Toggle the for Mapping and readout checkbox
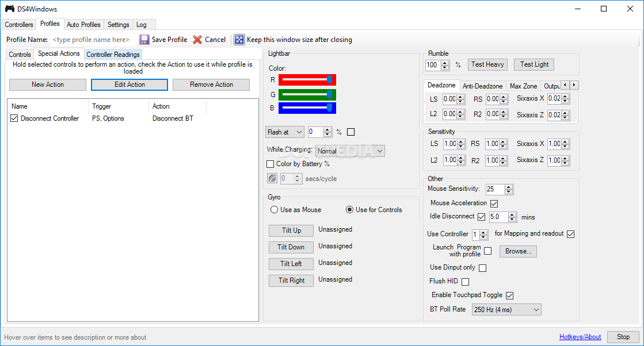 (570, 234)
